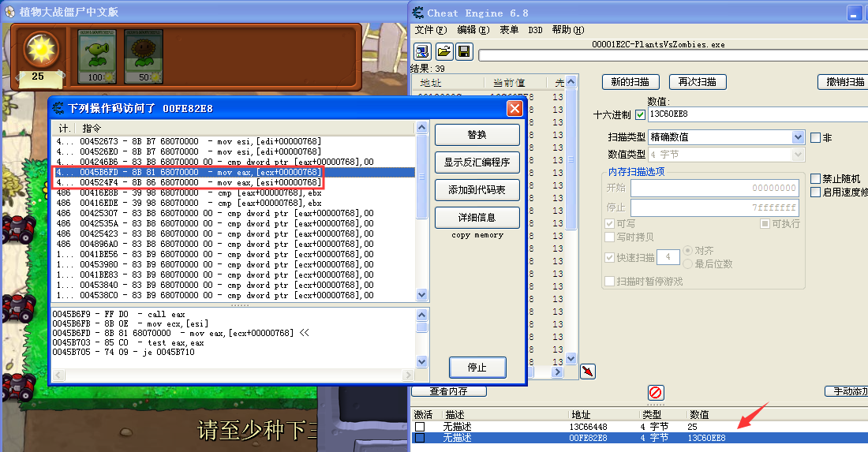Select the Peashooter seed packet costing 100
Screen dimensions: 868x452
96,57
